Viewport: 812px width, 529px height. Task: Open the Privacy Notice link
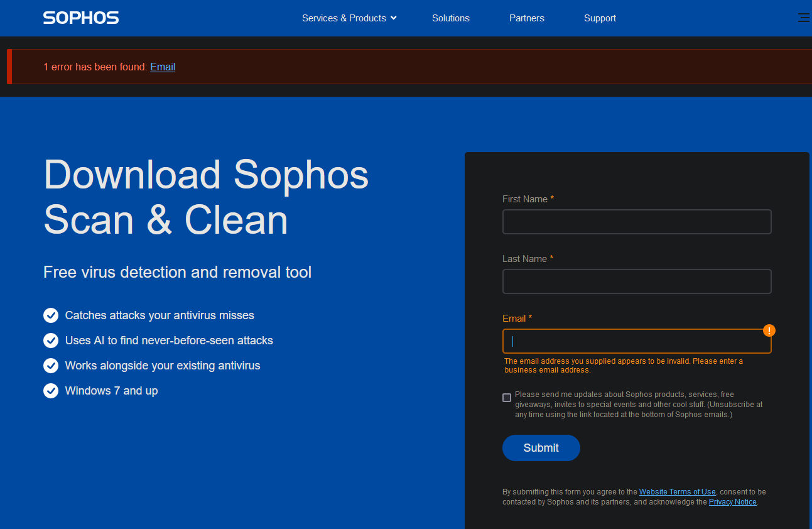click(x=733, y=502)
